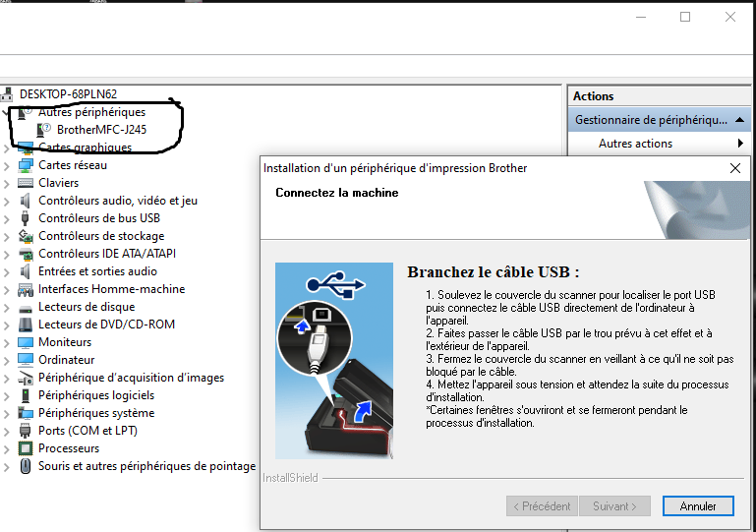This screenshot has height=532, width=756.
Task: Select the Lecteurs de DVD/CD-ROM category
Action: click(x=106, y=325)
